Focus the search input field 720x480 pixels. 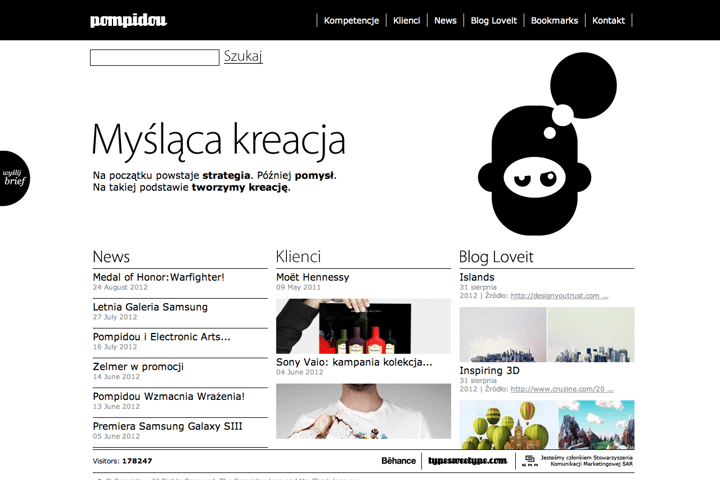tap(155, 57)
